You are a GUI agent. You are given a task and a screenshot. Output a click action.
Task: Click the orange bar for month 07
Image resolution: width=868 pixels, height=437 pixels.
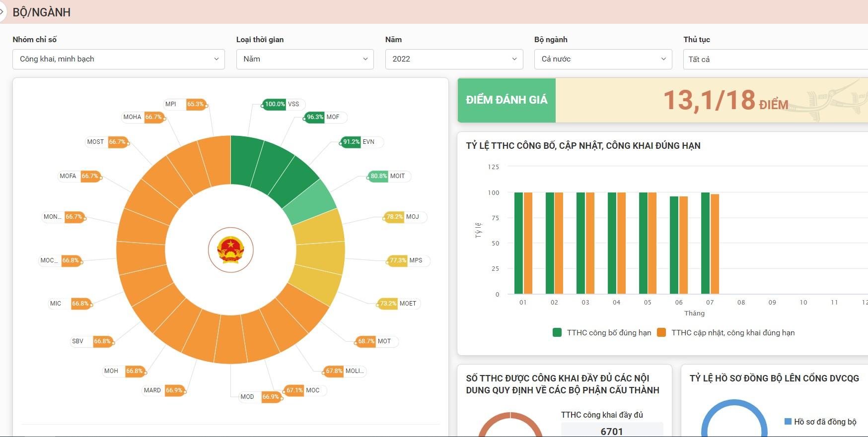click(715, 244)
